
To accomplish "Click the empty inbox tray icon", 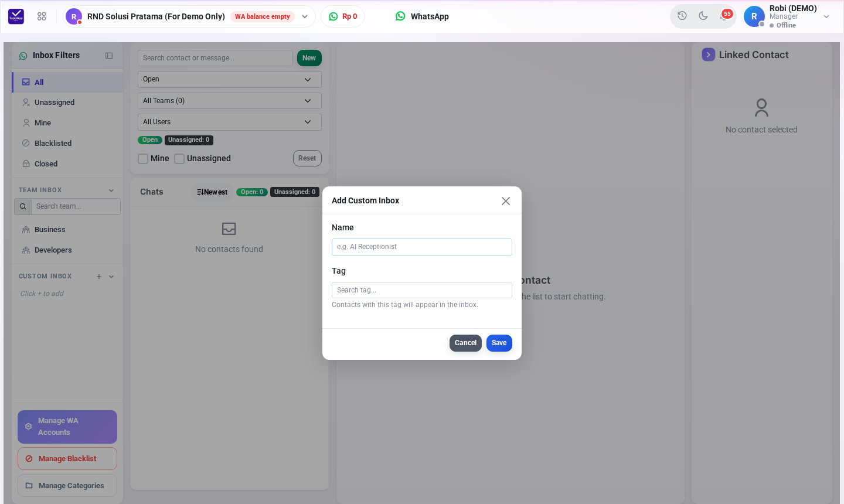I will 229,229.
